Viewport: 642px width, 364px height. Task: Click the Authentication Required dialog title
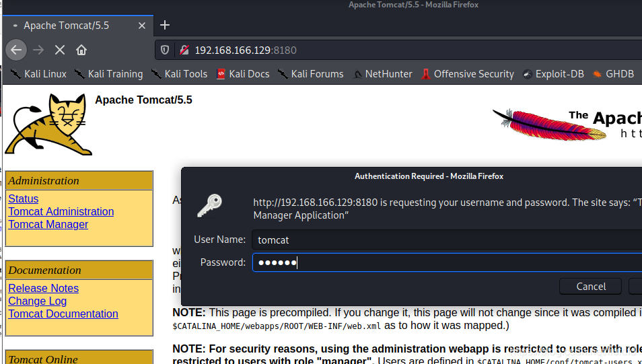tap(429, 176)
